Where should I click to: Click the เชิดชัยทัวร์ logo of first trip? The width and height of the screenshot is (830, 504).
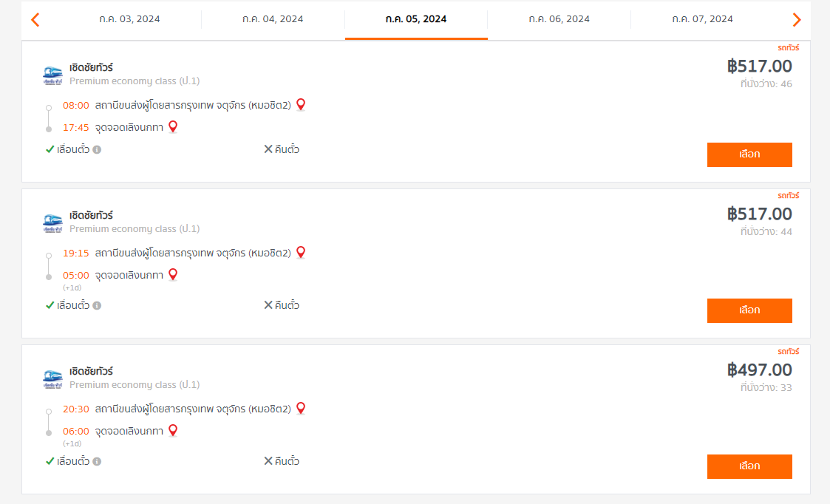[52, 75]
